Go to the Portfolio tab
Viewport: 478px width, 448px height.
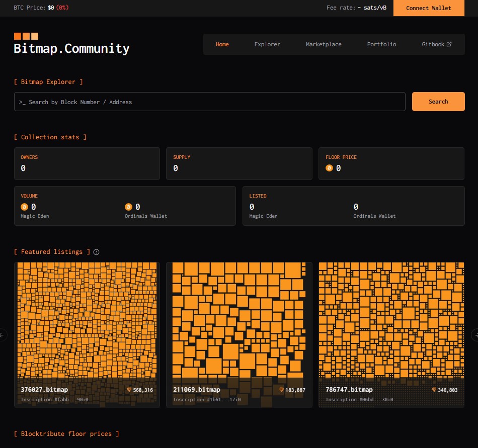[x=382, y=44]
